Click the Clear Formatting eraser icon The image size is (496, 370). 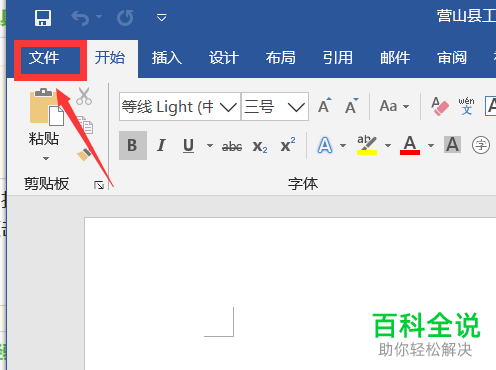[x=440, y=106]
